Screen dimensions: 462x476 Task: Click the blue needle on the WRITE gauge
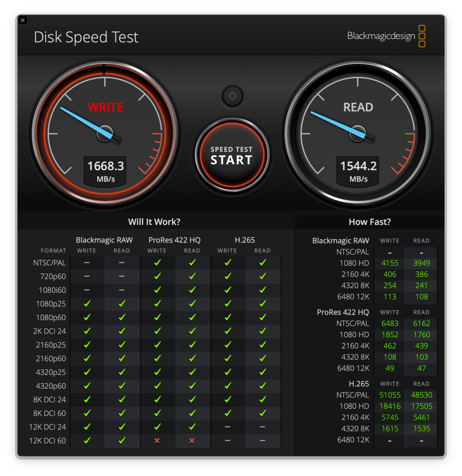coord(83,121)
